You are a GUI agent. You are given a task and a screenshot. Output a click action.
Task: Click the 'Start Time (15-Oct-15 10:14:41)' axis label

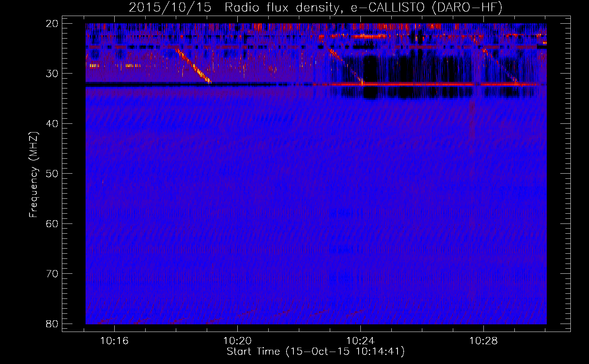pos(316,352)
